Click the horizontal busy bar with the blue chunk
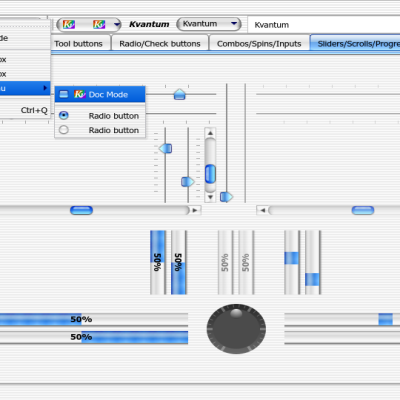Viewport: 400px width, 400px height. pos(342,319)
